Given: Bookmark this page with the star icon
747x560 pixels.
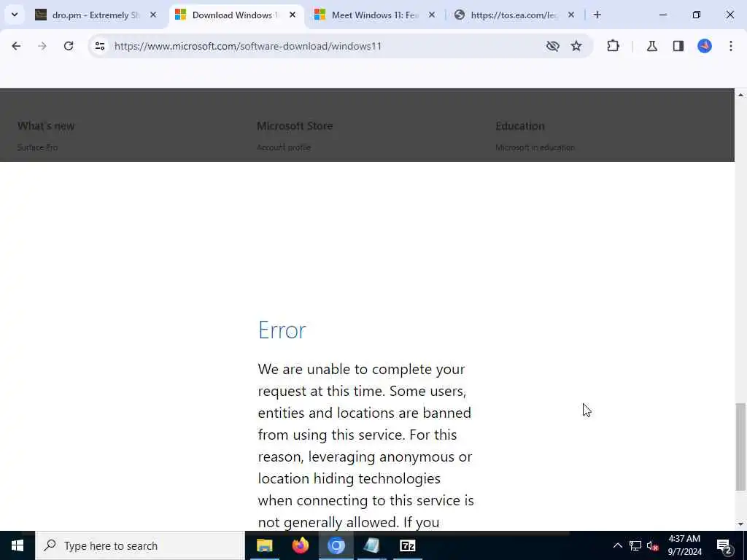Looking at the screenshot, I should [576, 46].
